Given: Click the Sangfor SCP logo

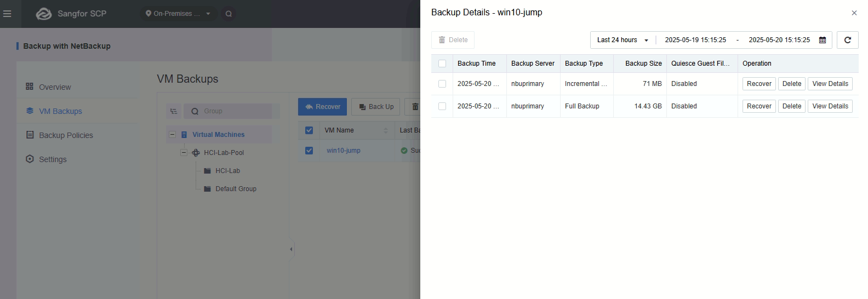Looking at the screenshot, I should tap(71, 14).
